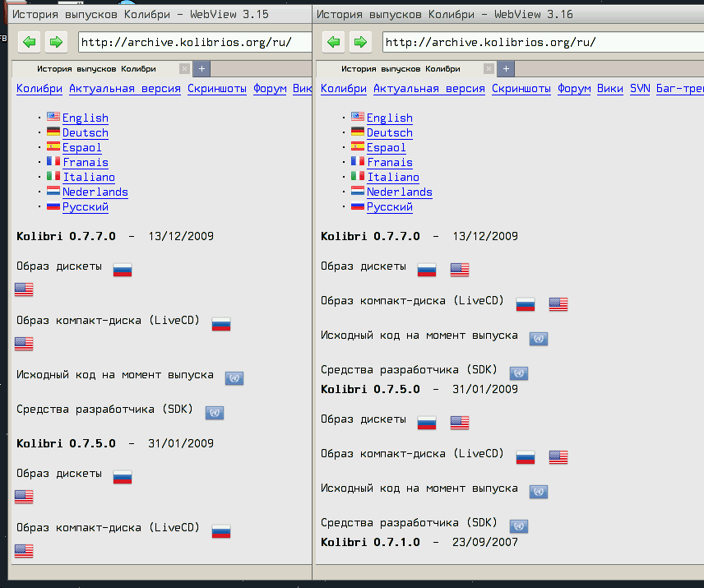Click Russian flag for 0.7.7.0 LiveCD in WebView 3.16
Image resolution: width=704 pixels, height=588 pixels.
click(x=526, y=303)
